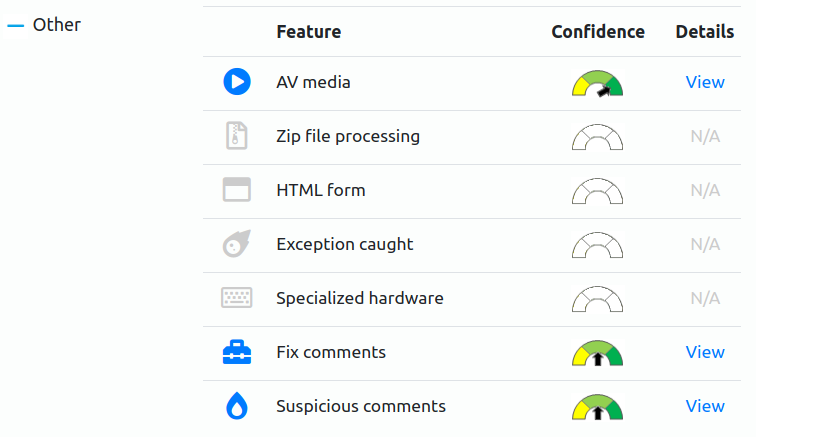Open the View link for AV media
This screenshot has height=437, width=816.
pyautogui.click(x=705, y=82)
